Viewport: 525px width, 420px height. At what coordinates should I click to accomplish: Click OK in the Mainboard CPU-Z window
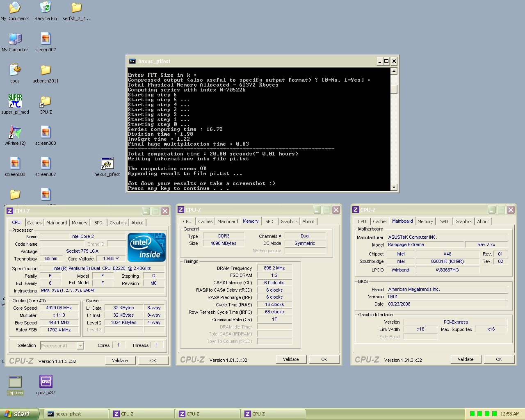point(499,359)
